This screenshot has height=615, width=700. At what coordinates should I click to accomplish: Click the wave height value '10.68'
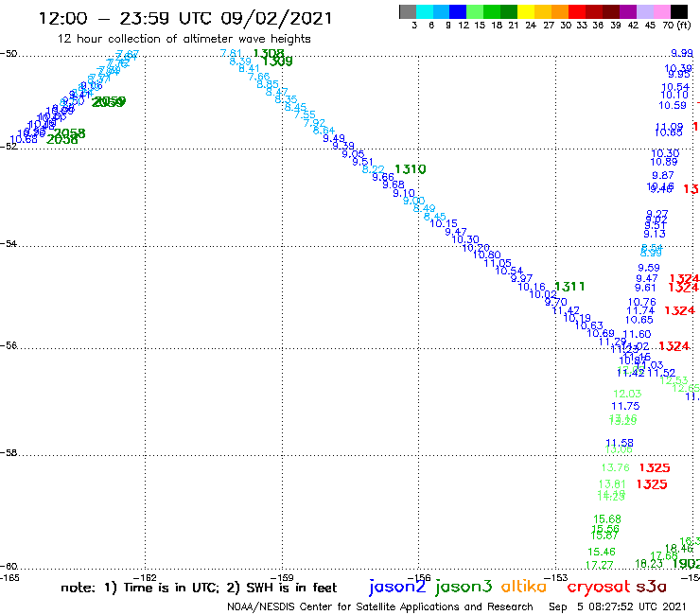24,139
